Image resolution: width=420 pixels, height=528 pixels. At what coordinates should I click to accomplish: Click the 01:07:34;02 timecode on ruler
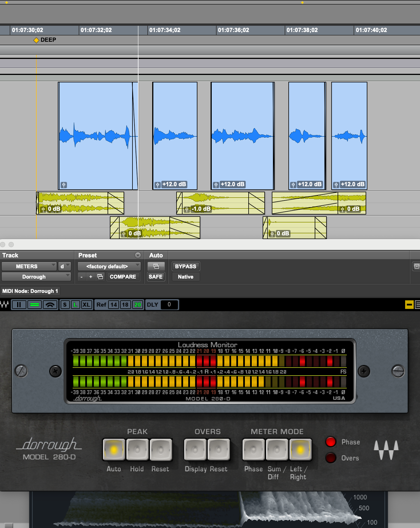click(x=165, y=30)
